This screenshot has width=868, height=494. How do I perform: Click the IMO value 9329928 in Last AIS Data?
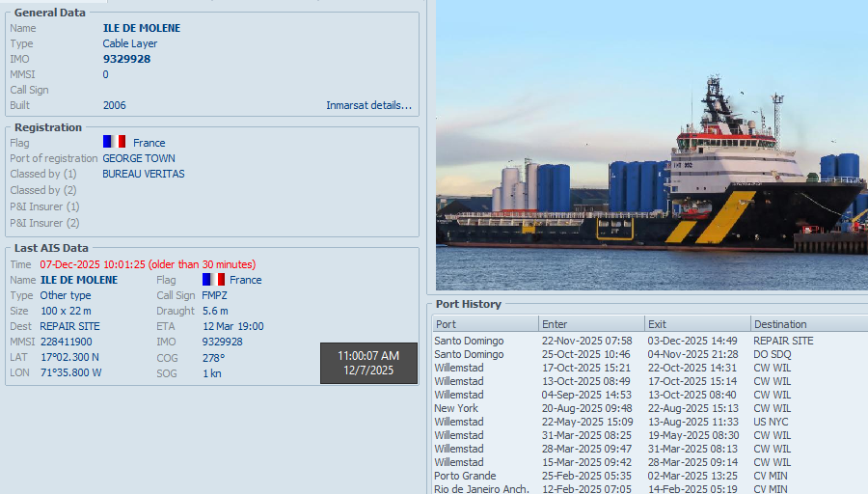pos(223,342)
